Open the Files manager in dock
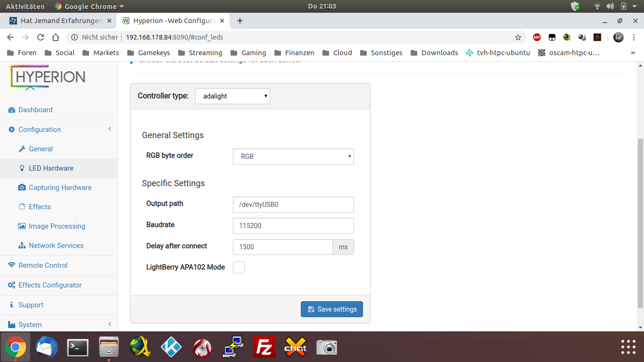This screenshot has width=644, height=362. coord(109,348)
